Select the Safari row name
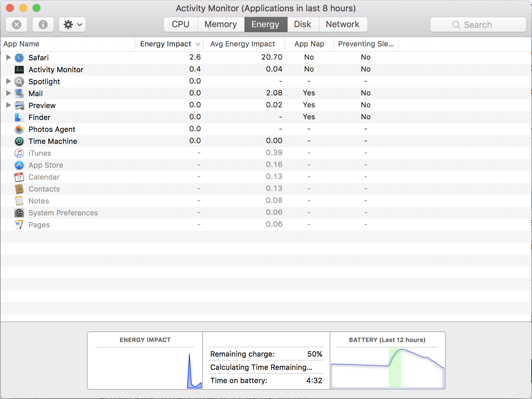This screenshot has height=399, width=532. point(38,58)
